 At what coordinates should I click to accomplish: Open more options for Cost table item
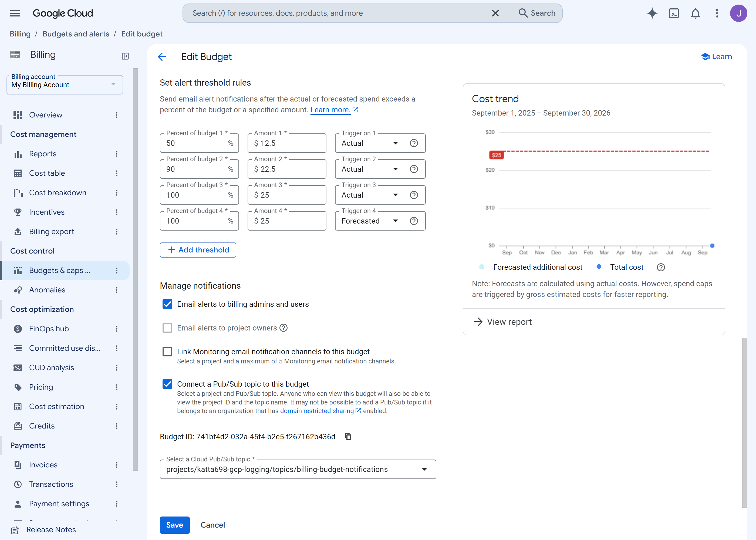117,173
